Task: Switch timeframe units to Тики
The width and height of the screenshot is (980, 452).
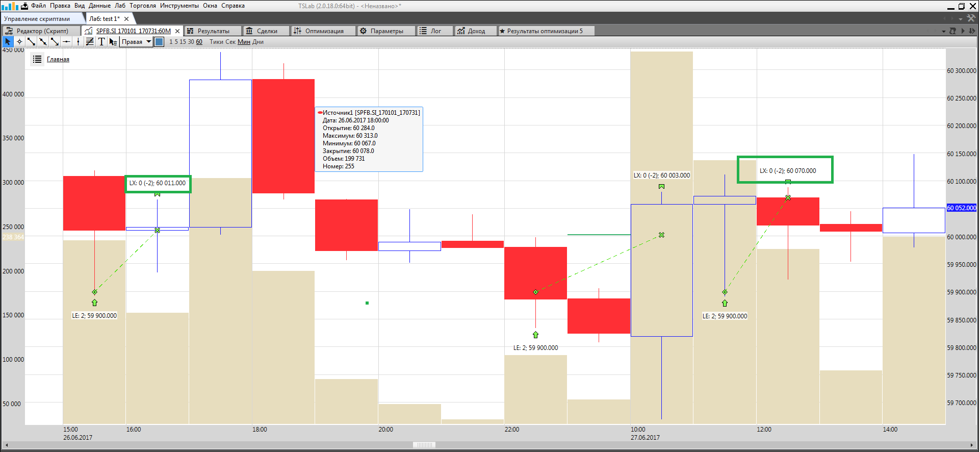Action: (x=216, y=42)
